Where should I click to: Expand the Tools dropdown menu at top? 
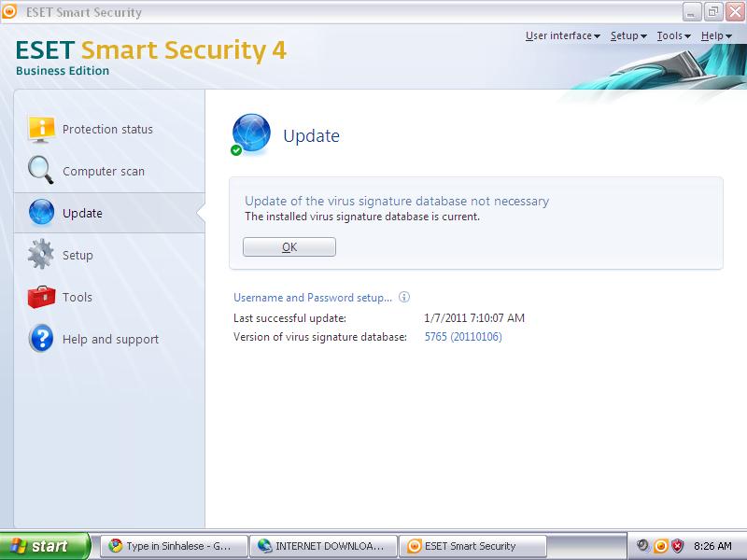coord(673,35)
